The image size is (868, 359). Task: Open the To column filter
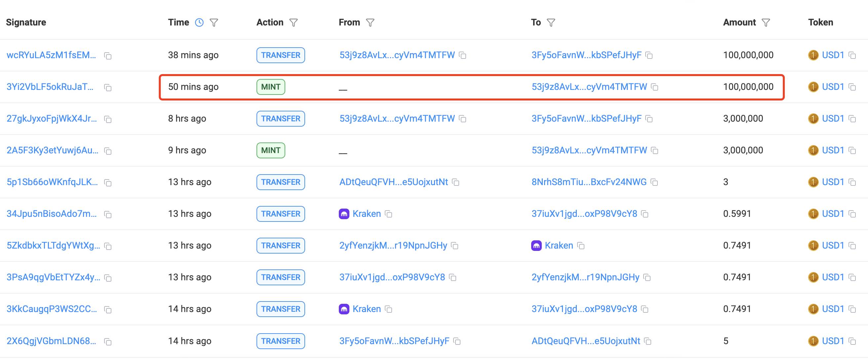coord(551,22)
